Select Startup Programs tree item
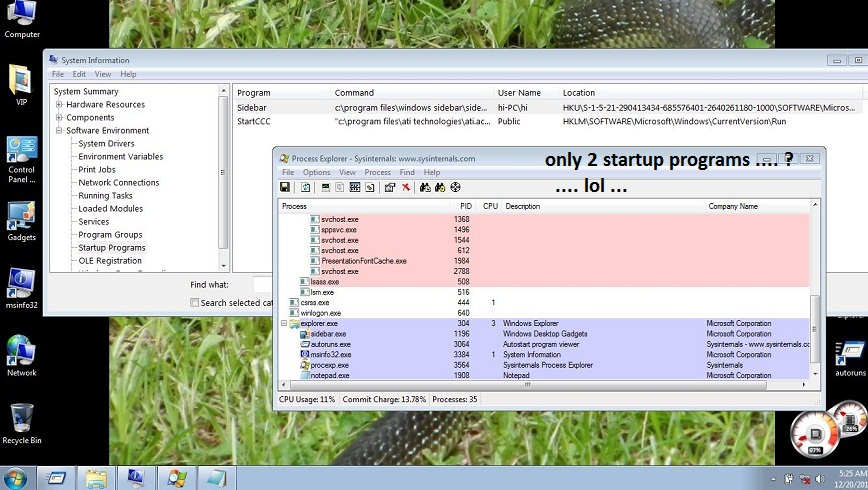The height and width of the screenshot is (490, 868). coord(112,247)
